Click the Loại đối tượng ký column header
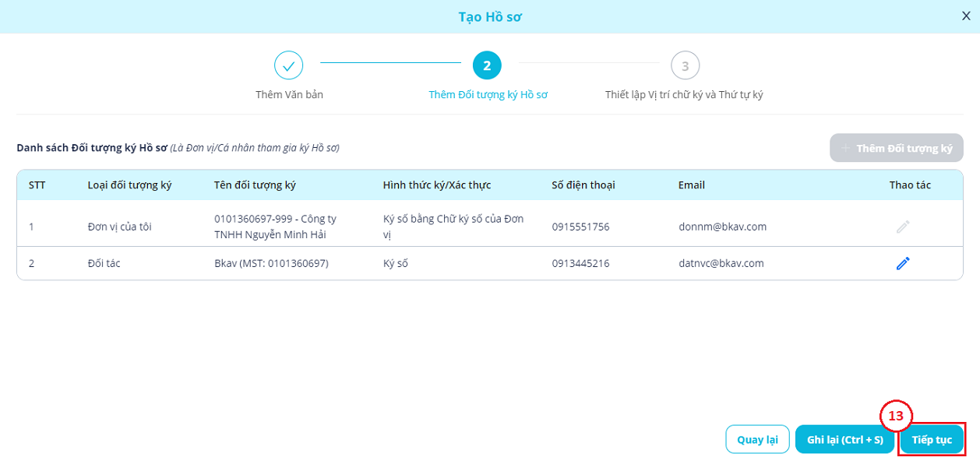Screen dimensions: 980x464 click(129, 185)
